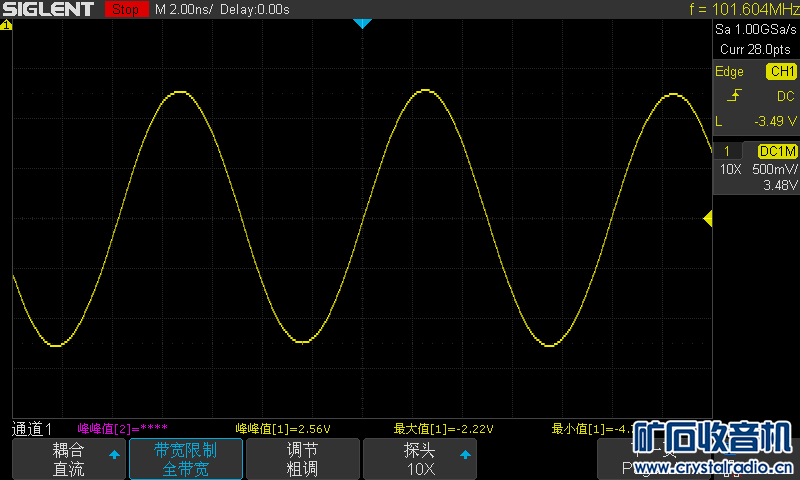
Task: Select the Delay:0.00s readout
Action: pos(255,9)
